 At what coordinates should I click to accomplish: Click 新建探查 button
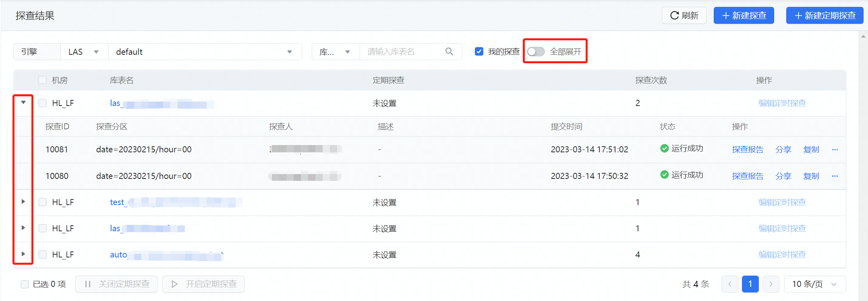pyautogui.click(x=744, y=15)
